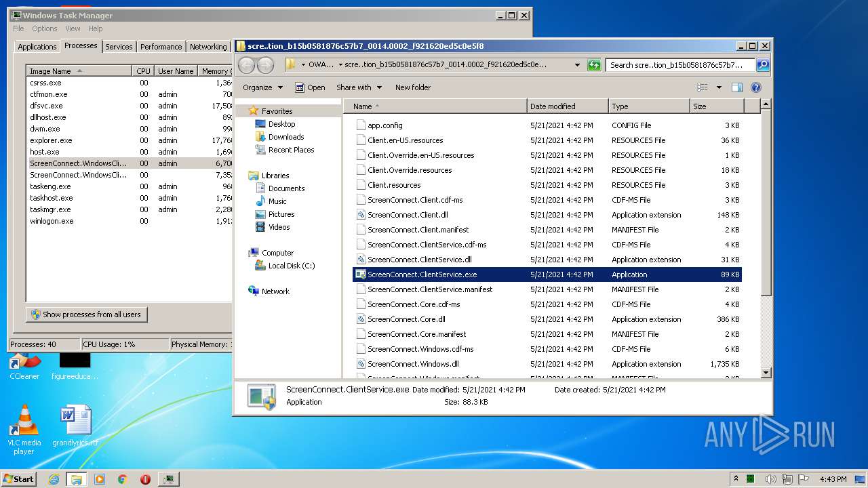Screen dimensions: 868x488
Task: Open the Organize dropdown menu
Action: 262,87
